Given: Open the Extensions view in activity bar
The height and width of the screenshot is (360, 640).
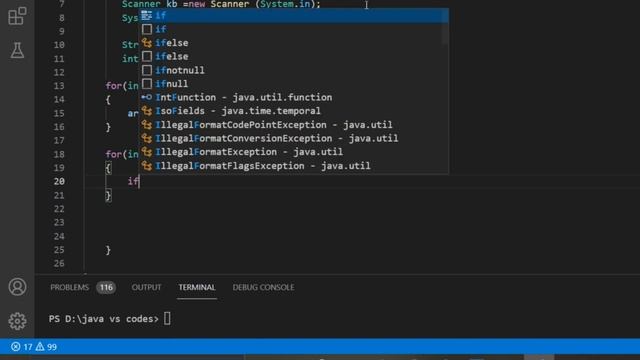Looking at the screenshot, I should [x=17, y=16].
